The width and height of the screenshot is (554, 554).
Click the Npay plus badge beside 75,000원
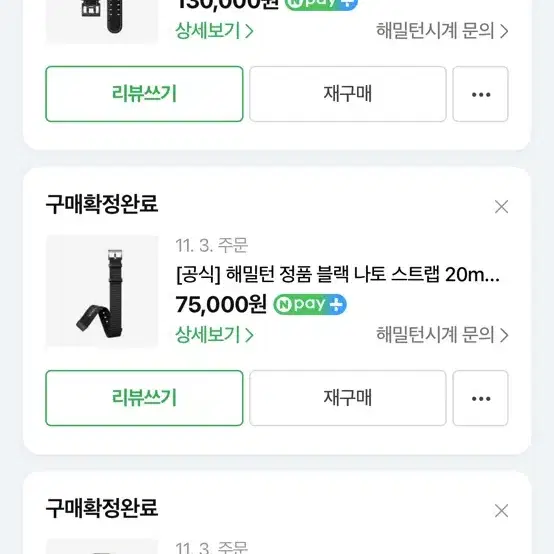click(310, 304)
